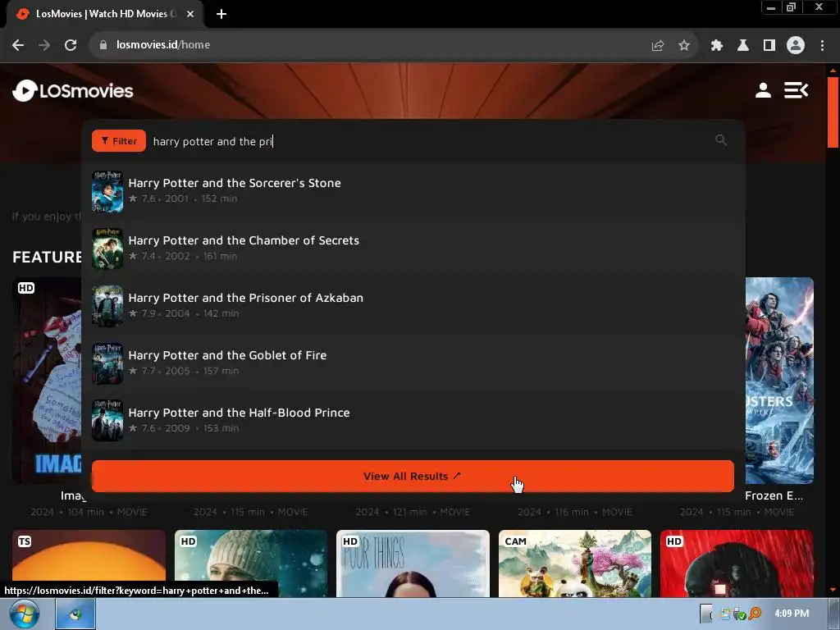
Task: Open the site hamburger menu icon
Action: click(x=796, y=90)
